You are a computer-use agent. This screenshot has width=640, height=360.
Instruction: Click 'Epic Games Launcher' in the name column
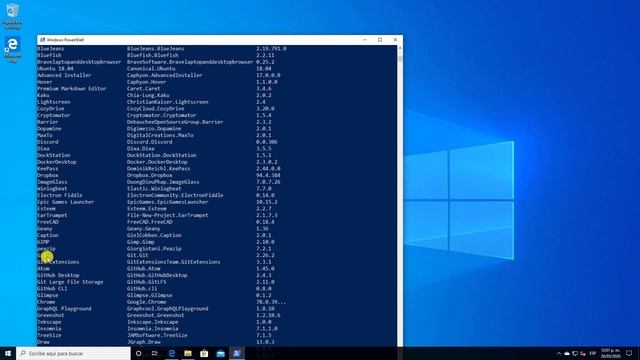[x=66, y=202]
